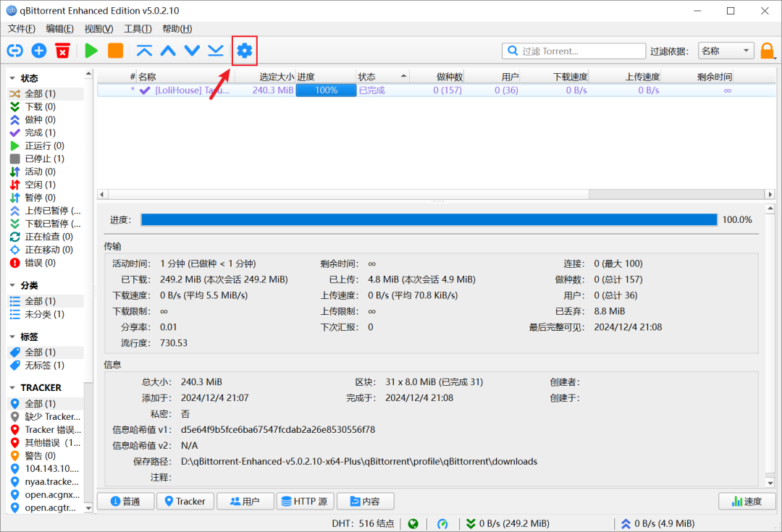Switch to the 内容 tab
This screenshot has height=532, width=782.
tap(365, 501)
